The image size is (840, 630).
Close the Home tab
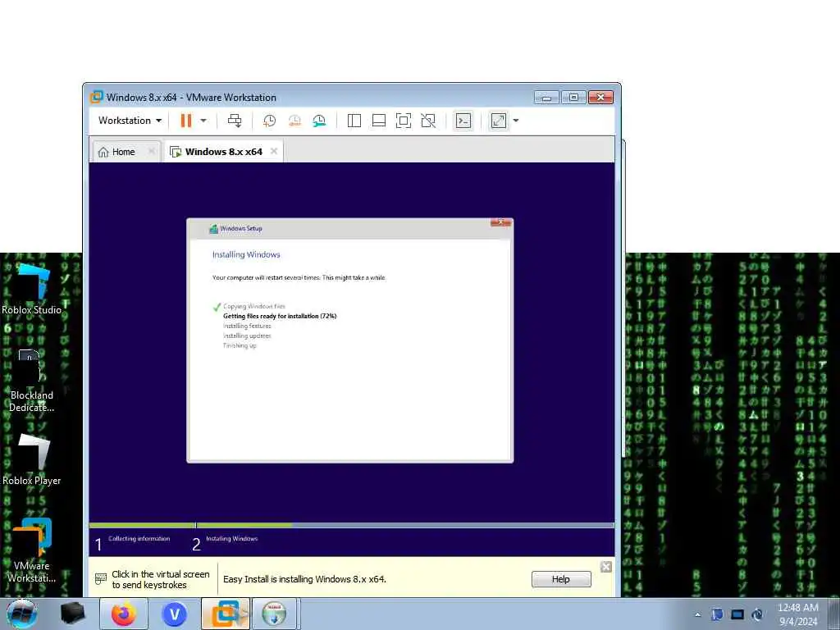click(152, 151)
